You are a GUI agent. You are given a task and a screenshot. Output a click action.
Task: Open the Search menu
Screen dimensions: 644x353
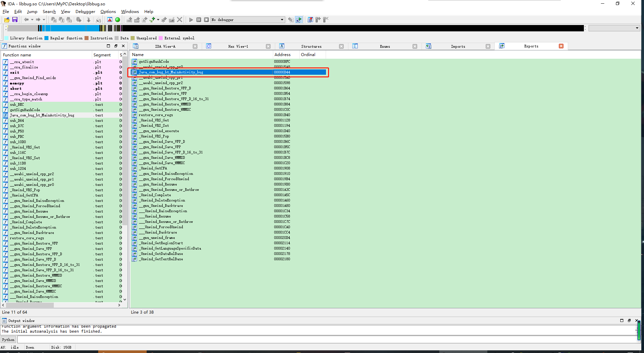[49, 11]
